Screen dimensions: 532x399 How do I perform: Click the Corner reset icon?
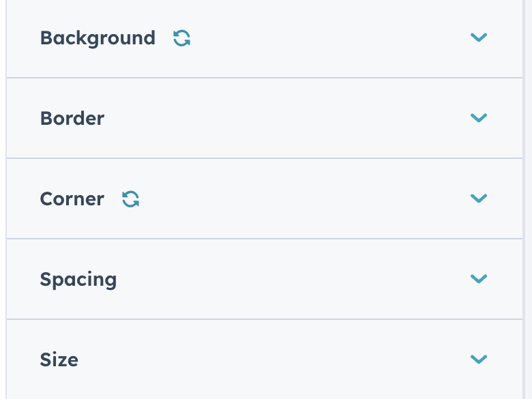[x=130, y=199]
